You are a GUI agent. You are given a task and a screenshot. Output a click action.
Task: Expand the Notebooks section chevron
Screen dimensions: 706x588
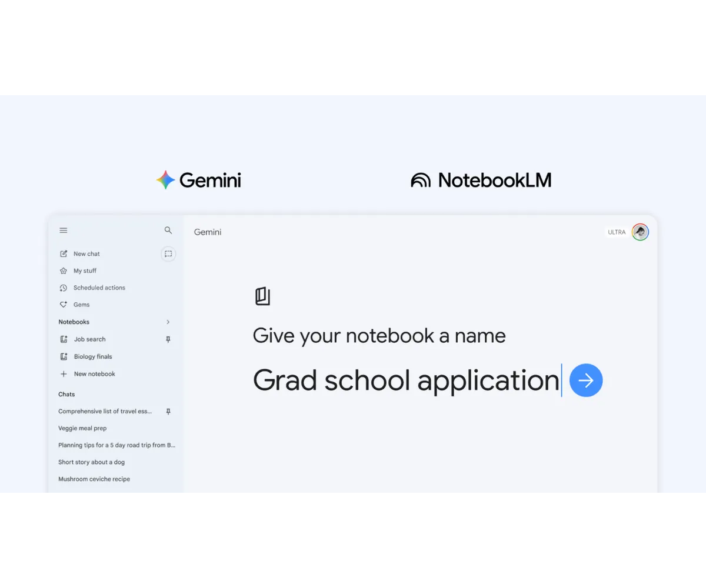coord(168,322)
